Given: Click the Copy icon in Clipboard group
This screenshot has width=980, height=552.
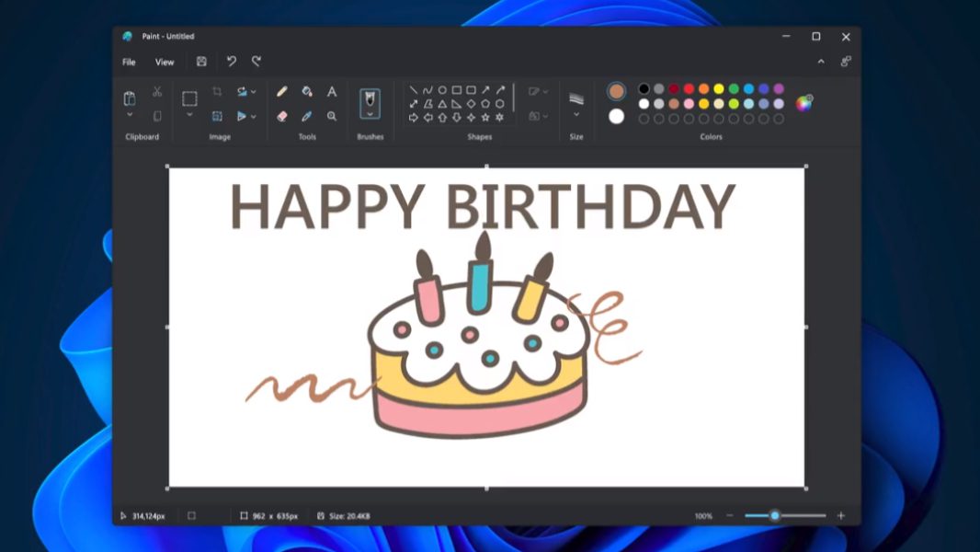Looking at the screenshot, I should pyautogui.click(x=157, y=116).
